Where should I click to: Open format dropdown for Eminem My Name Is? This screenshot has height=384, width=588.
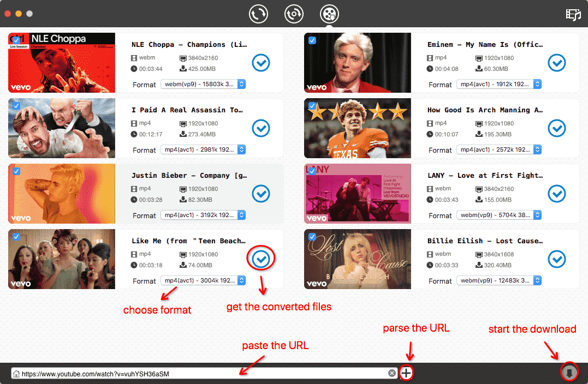tap(499, 85)
